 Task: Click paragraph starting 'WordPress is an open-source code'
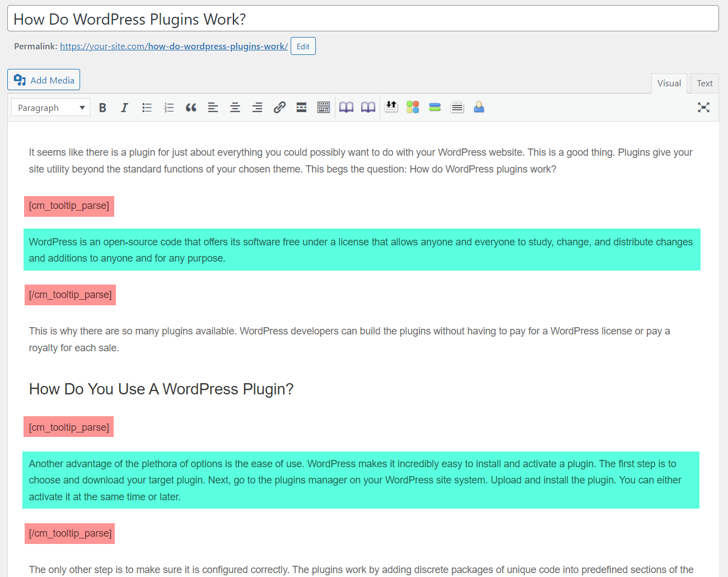click(362, 250)
